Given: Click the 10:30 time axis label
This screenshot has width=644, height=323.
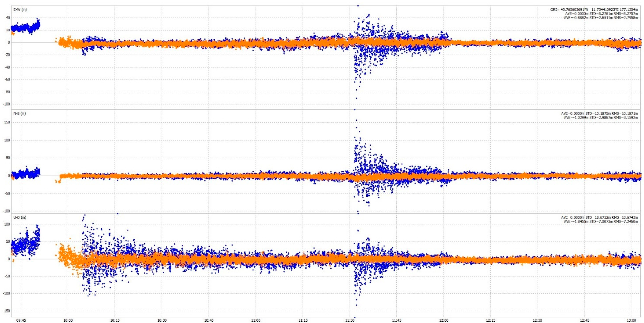Looking at the screenshot, I should [162, 320].
